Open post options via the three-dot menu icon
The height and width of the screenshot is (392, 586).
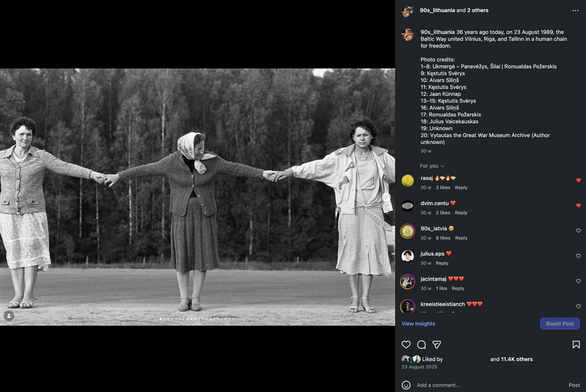[x=575, y=10]
